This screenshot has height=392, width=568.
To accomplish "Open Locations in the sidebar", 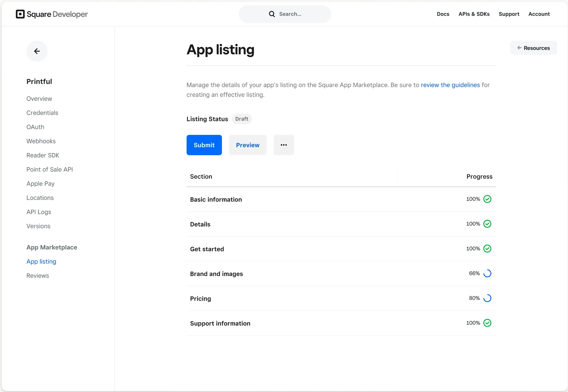I will tap(40, 198).
